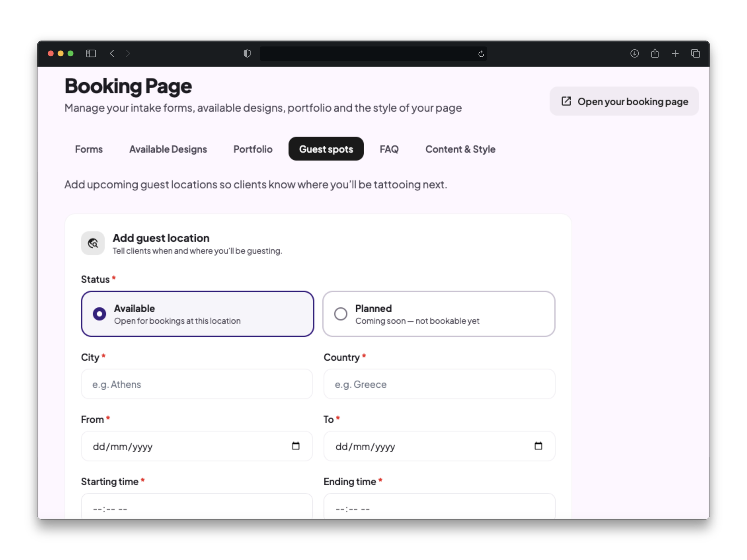
Task: Open the From date calendar picker
Action: pos(295,446)
